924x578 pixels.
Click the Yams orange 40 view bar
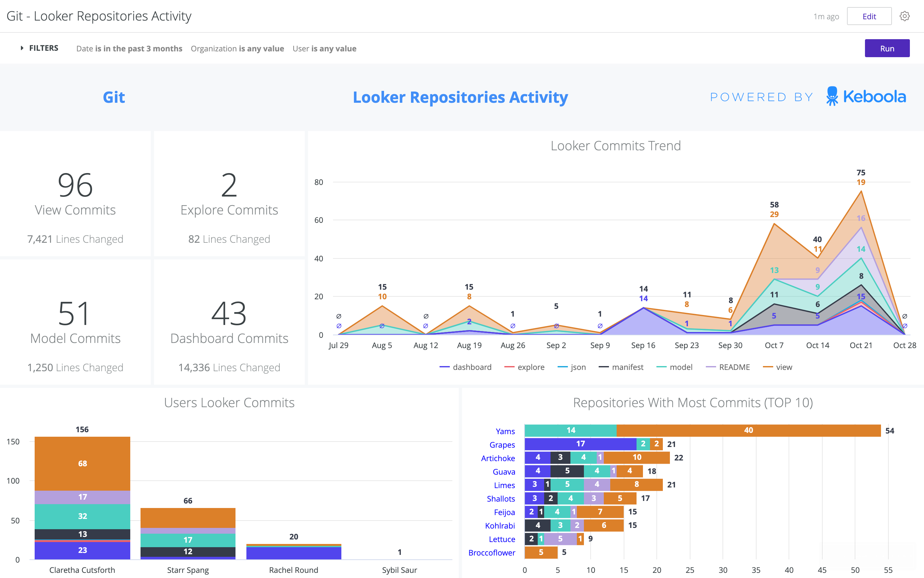click(x=749, y=430)
